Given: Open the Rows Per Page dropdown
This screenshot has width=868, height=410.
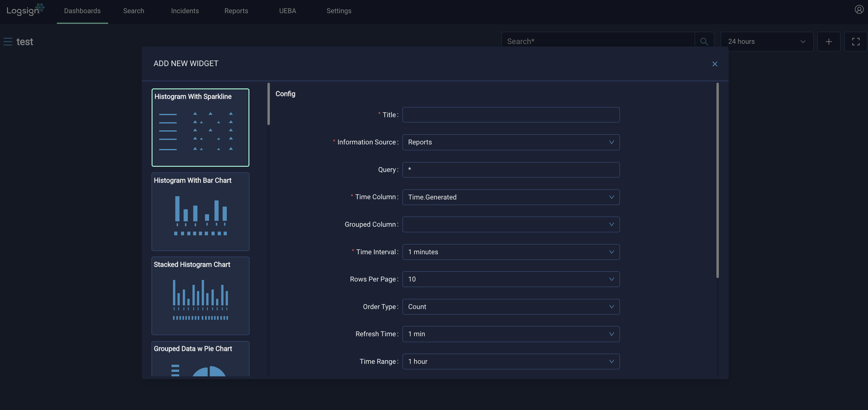Looking at the screenshot, I should pyautogui.click(x=511, y=279).
